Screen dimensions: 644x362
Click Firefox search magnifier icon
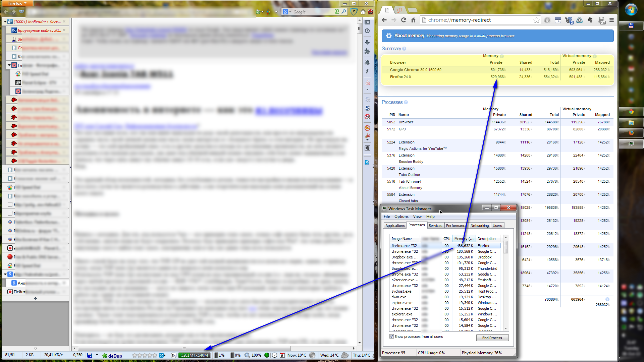pyautogui.click(x=344, y=12)
